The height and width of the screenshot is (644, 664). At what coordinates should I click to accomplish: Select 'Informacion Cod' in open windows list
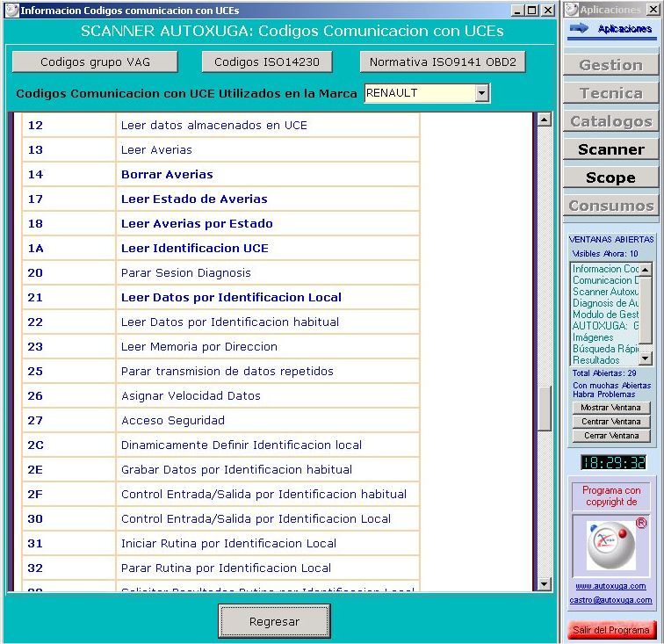pos(605,269)
